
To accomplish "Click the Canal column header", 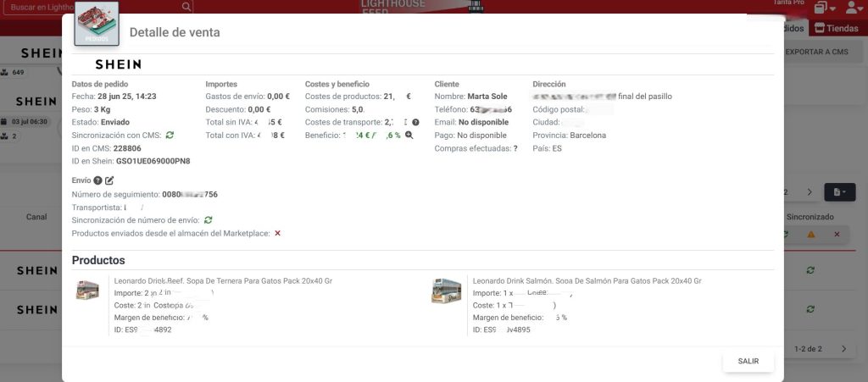I will coord(36,218).
